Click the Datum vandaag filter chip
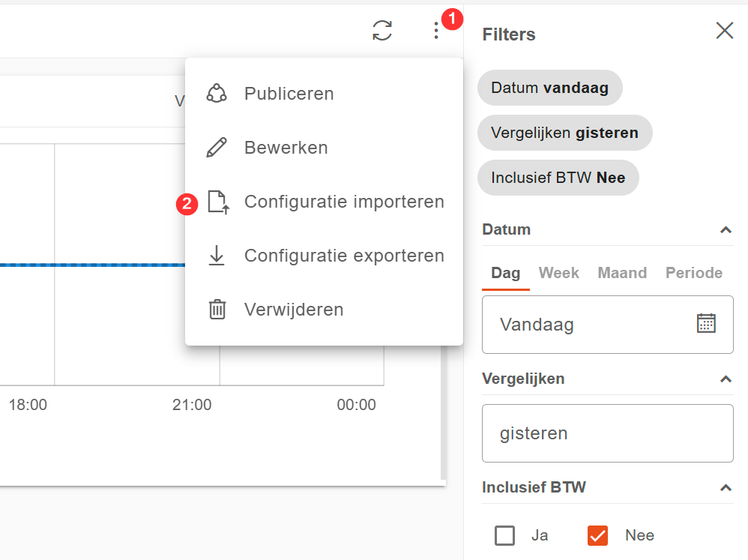 (x=549, y=88)
